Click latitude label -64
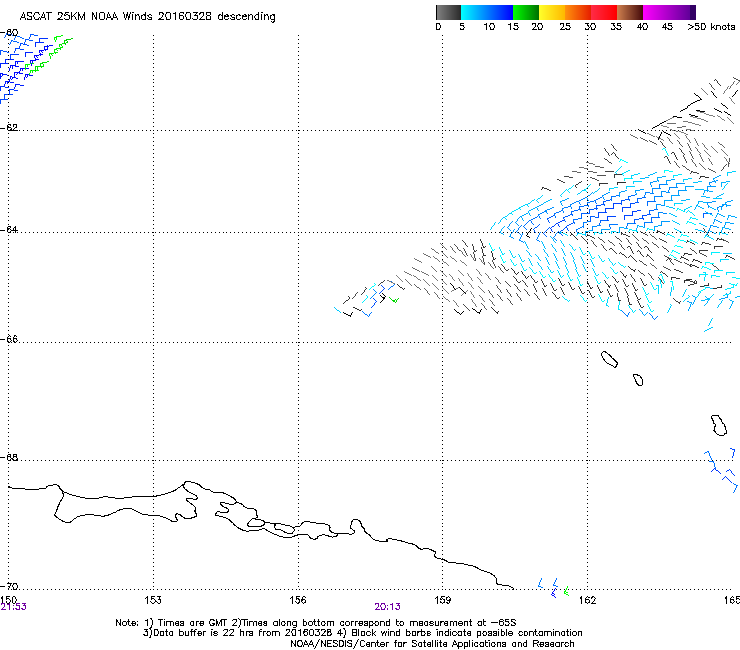Viewport: 740px width, 650px height. tap(10, 229)
